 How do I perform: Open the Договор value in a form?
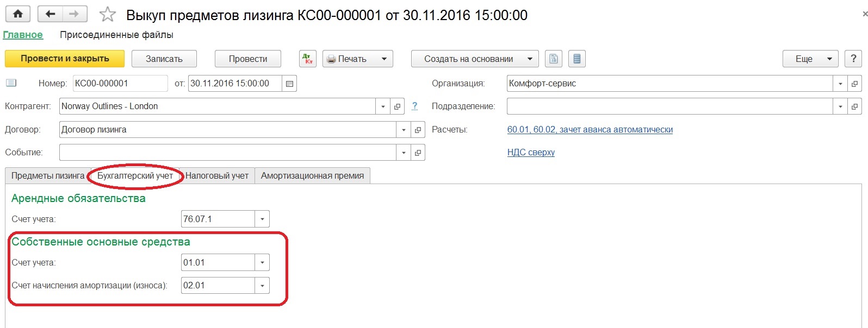[x=418, y=130]
